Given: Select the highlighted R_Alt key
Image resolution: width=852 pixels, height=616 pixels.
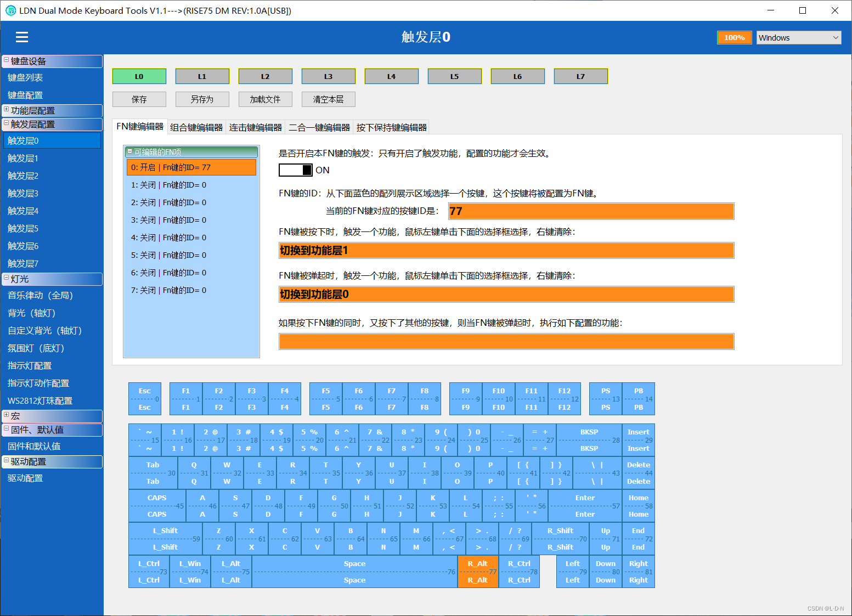Looking at the screenshot, I should click(x=478, y=572).
